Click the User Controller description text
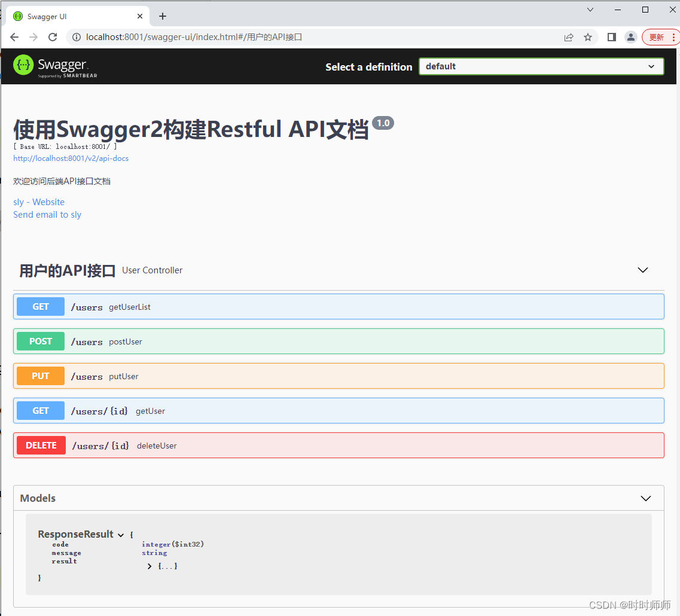Viewport: 680px width, 616px height. pos(153,270)
